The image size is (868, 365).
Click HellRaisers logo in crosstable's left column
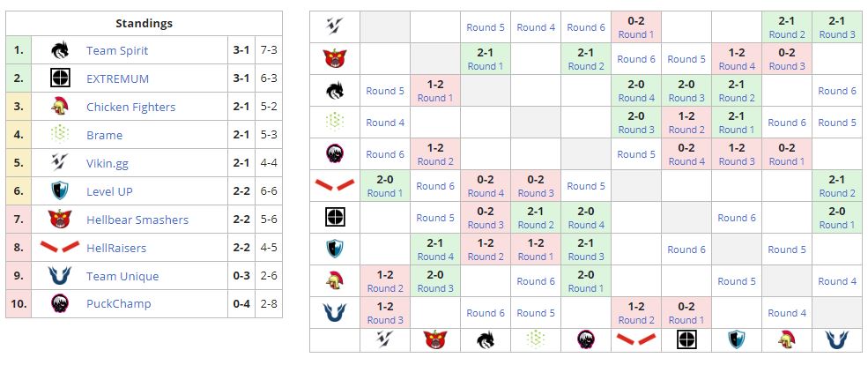point(335,186)
